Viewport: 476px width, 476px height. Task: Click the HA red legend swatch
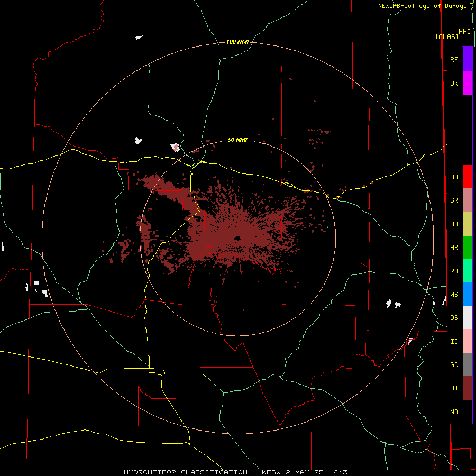[x=467, y=177]
